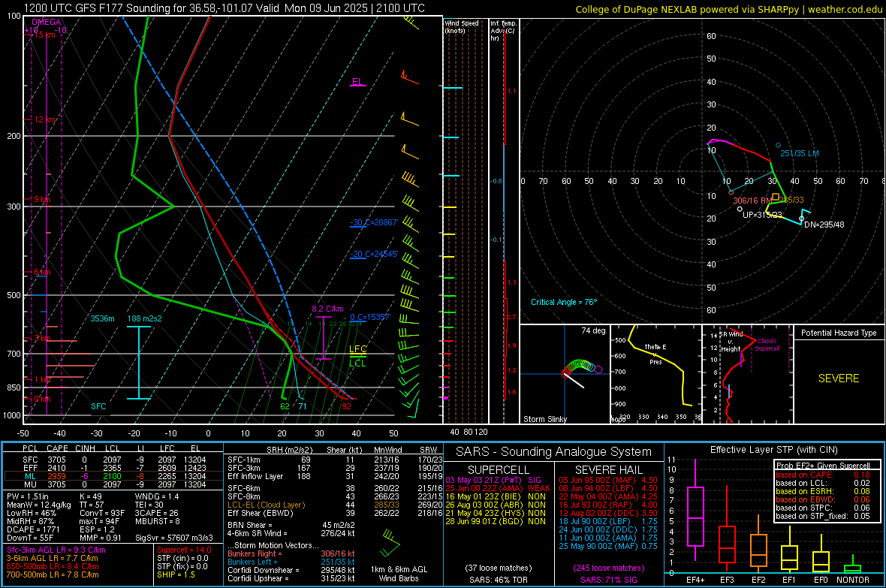Screen dimensions: 886x588
Task: Click 'DCAPE = 1771' value
Action: [x=33, y=529]
